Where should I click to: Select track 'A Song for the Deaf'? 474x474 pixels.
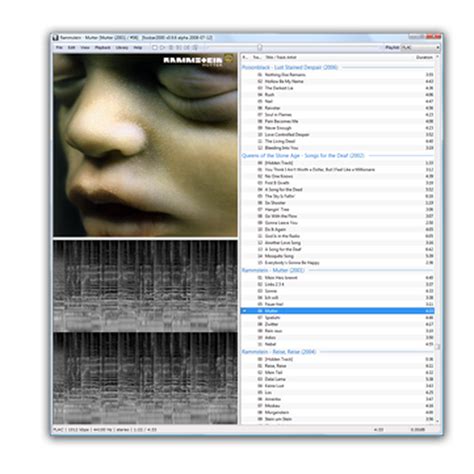(x=337, y=250)
